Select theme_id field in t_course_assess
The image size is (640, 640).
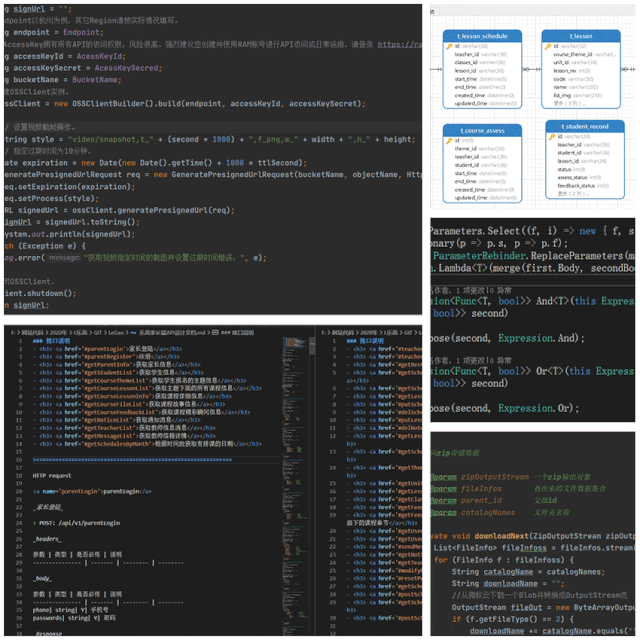tap(479, 149)
